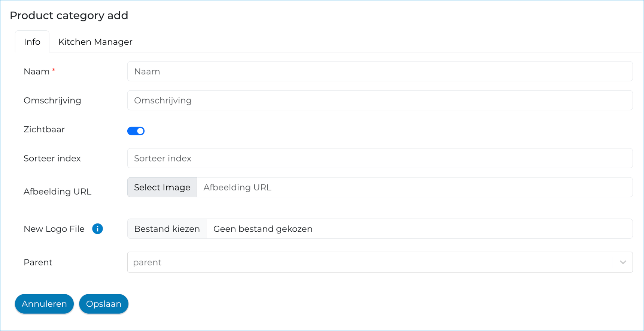Switch to the Kitchen Manager tab

(95, 42)
